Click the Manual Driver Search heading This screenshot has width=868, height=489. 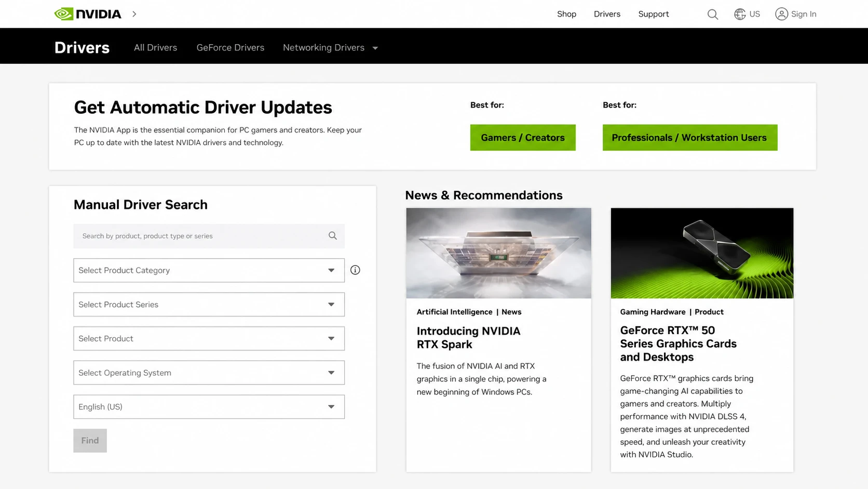coord(141,205)
